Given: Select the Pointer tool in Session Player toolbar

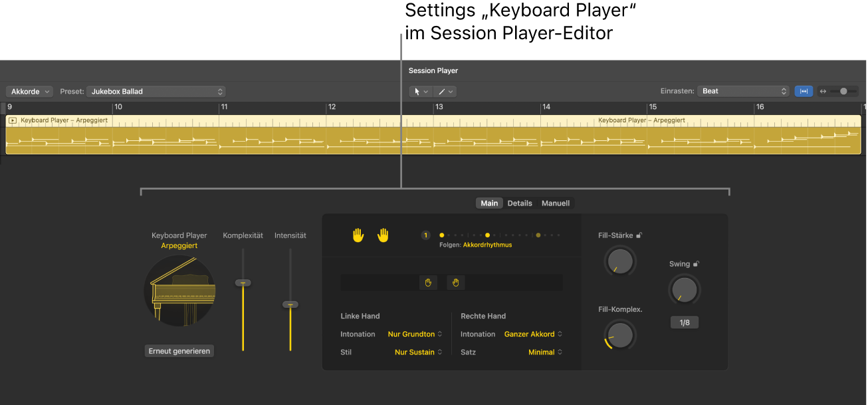Looking at the screenshot, I should 417,92.
